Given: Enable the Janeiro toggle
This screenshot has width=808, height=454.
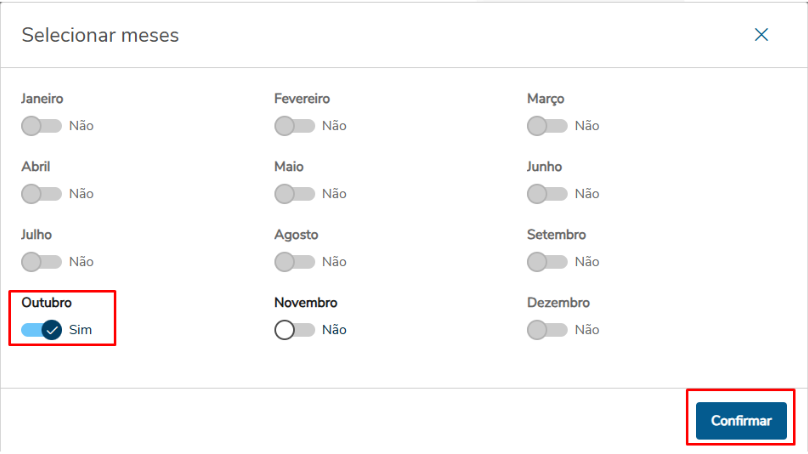Looking at the screenshot, I should [41, 126].
